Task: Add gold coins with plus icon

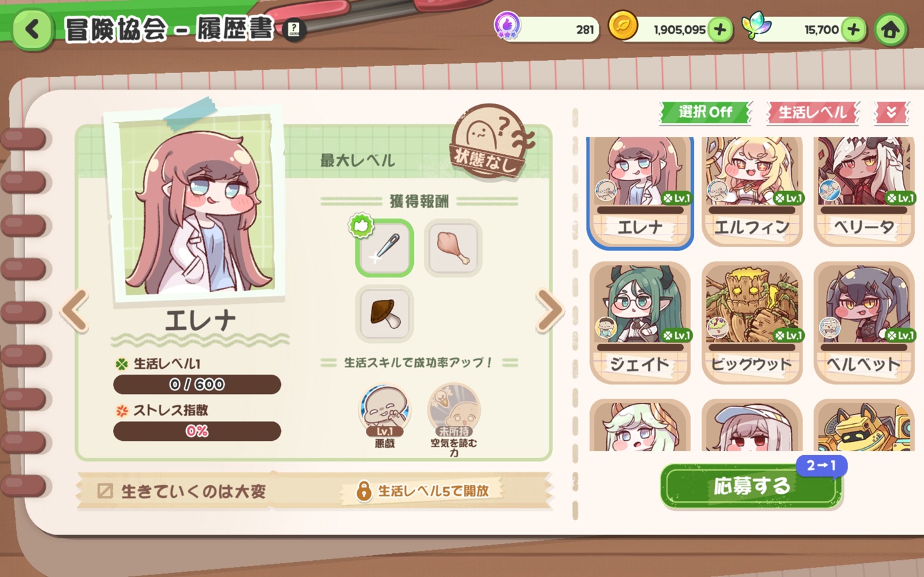Action: click(x=720, y=29)
